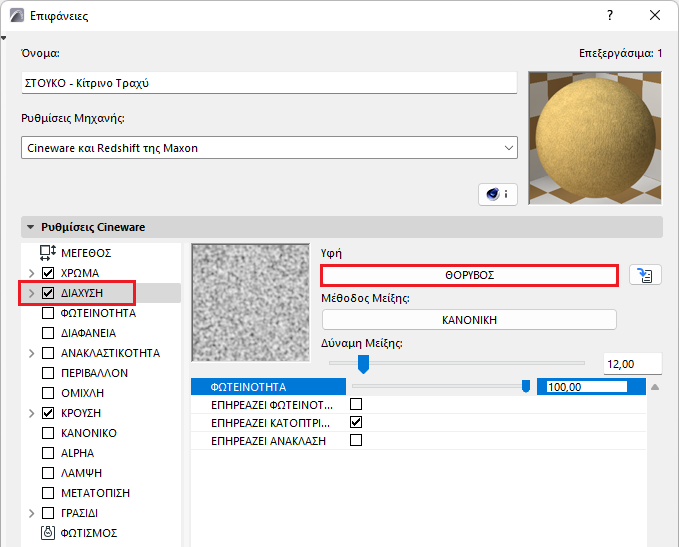Toggle the ΔΙΑΧΥΣΗ checkbox

[x=48, y=293]
